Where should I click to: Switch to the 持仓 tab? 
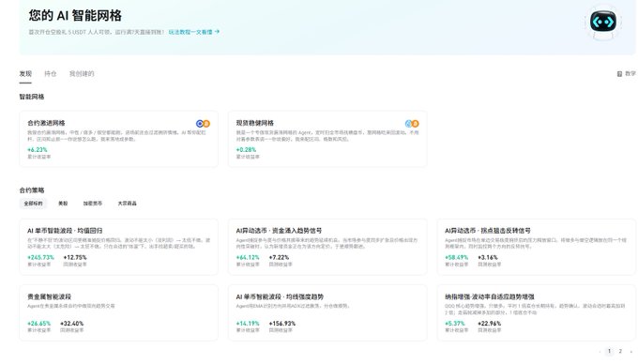(x=51, y=73)
